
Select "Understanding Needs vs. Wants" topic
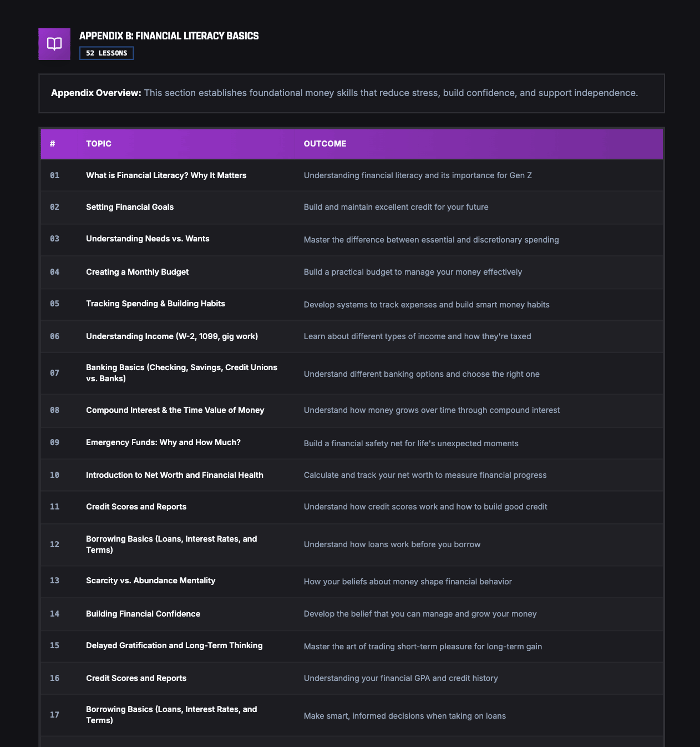148,239
